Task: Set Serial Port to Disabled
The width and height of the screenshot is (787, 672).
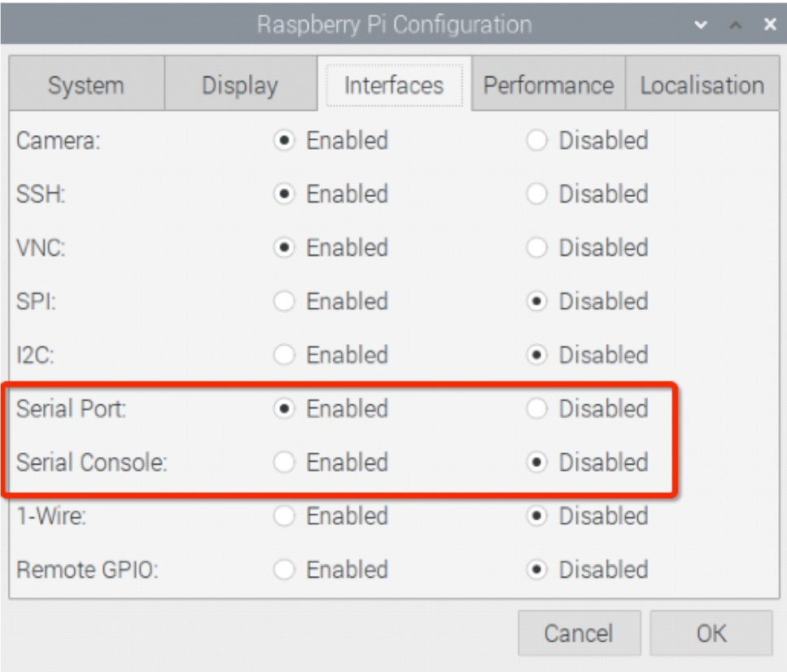Action: tap(536, 408)
